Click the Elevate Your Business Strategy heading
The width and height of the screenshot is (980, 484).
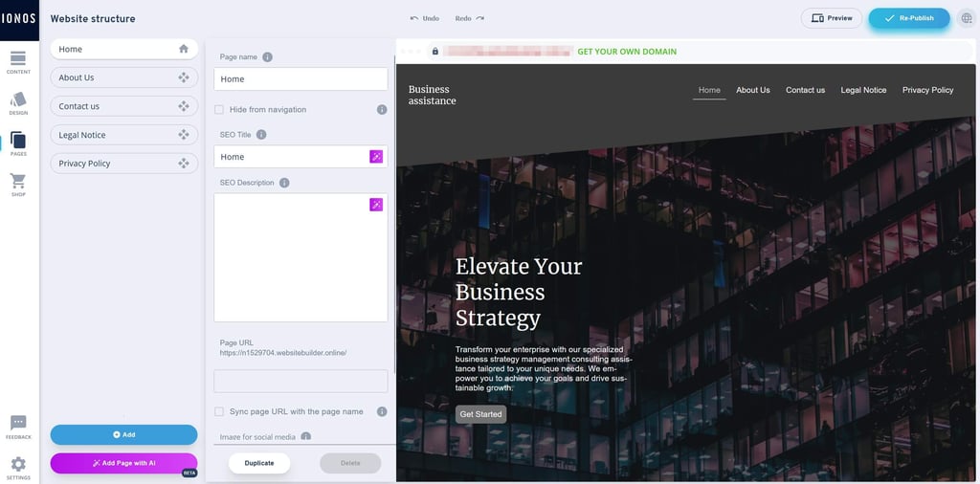518,293
